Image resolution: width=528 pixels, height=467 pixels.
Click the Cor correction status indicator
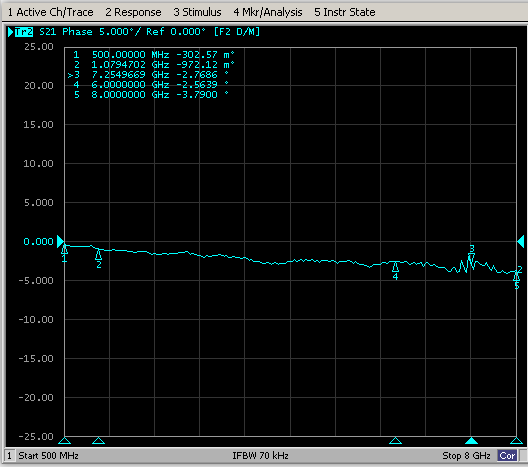coord(507,456)
